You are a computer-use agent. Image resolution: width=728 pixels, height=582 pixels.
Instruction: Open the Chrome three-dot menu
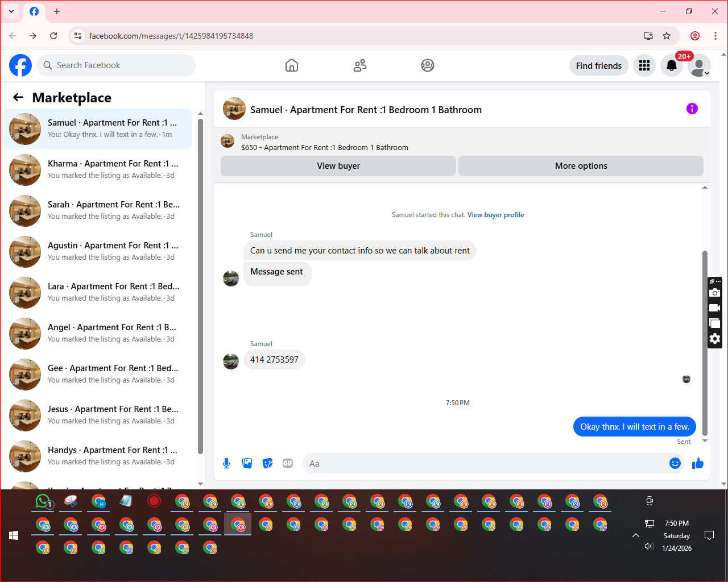click(x=715, y=36)
